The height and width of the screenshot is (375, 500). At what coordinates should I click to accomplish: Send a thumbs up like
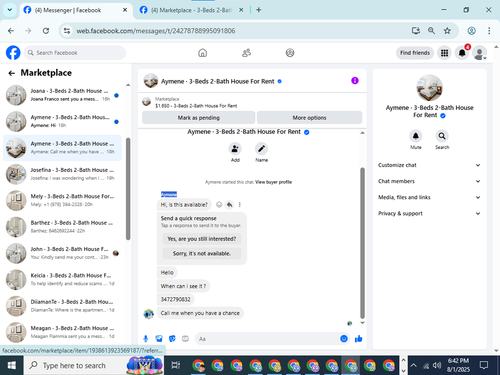[x=358, y=339]
